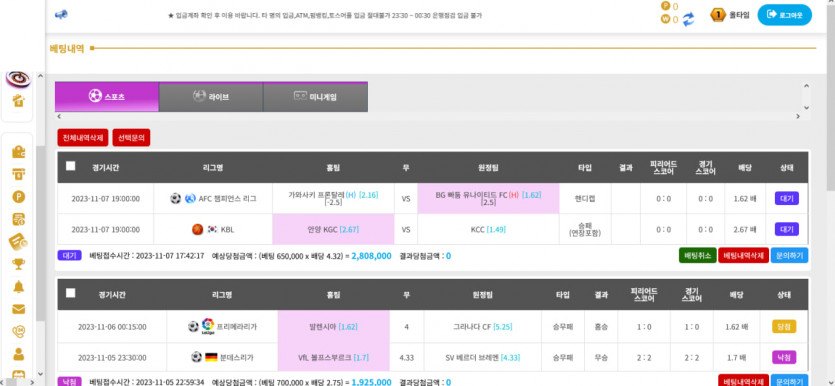Click 대기 status button in AFC row
This screenshot has height=386, width=835.
pyautogui.click(x=787, y=199)
